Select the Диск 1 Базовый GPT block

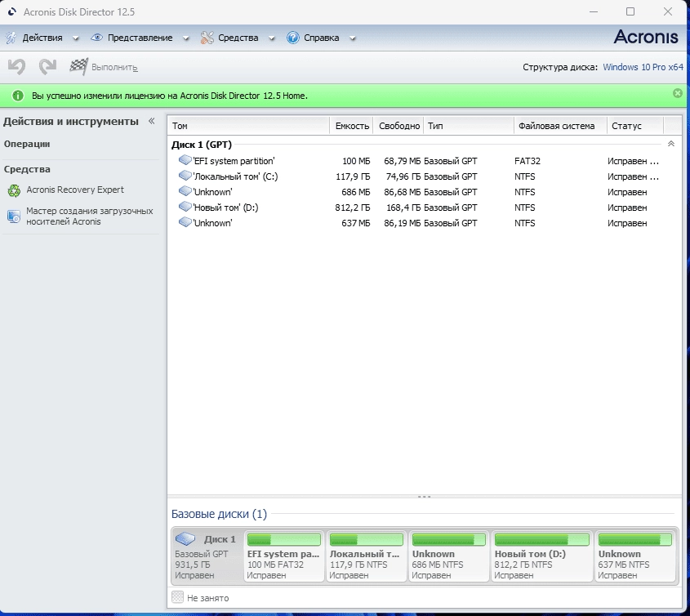pyautogui.click(x=207, y=556)
